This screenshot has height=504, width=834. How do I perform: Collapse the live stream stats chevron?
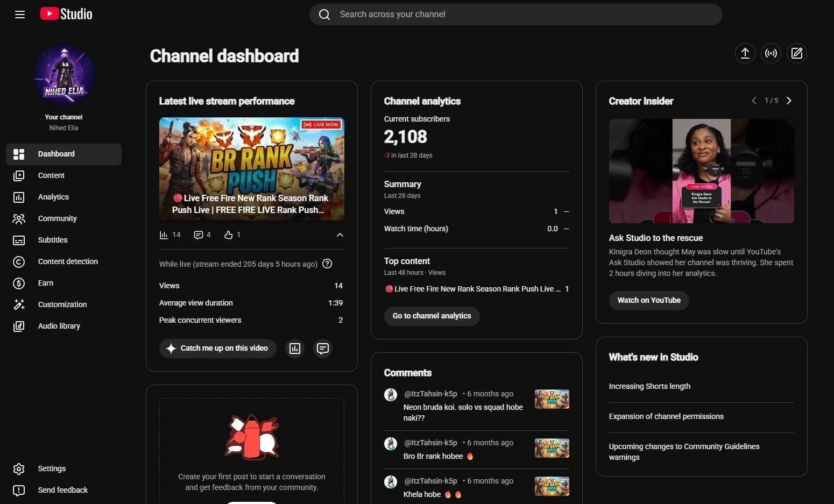(340, 235)
